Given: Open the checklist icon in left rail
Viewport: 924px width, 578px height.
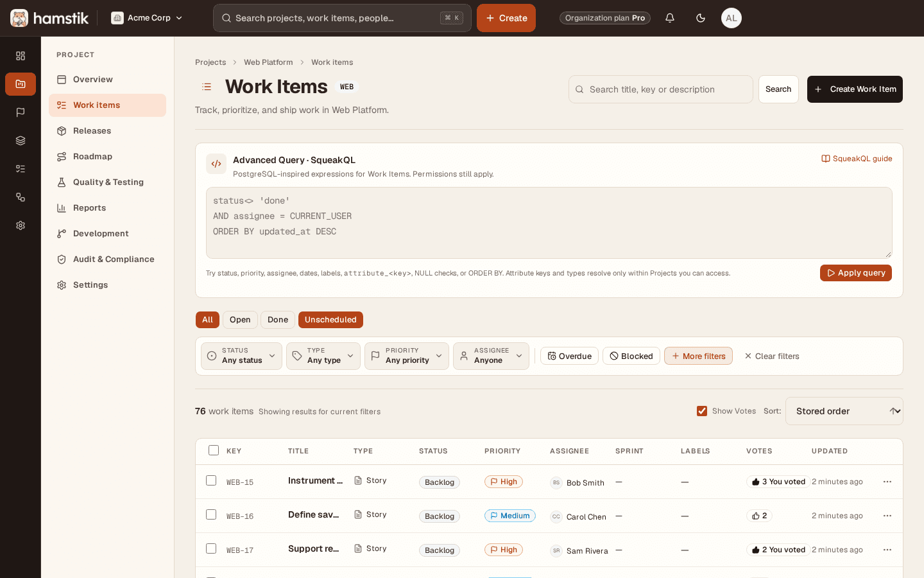Looking at the screenshot, I should tap(21, 169).
